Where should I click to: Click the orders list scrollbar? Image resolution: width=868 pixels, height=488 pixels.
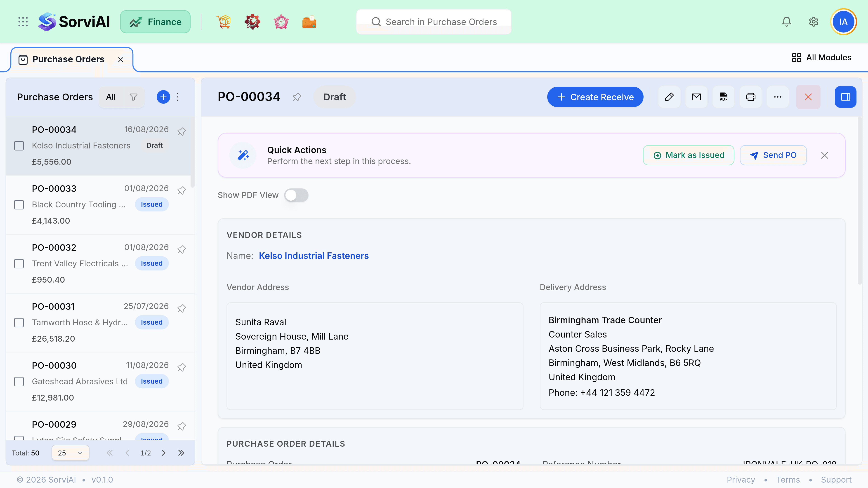coord(193,152)
